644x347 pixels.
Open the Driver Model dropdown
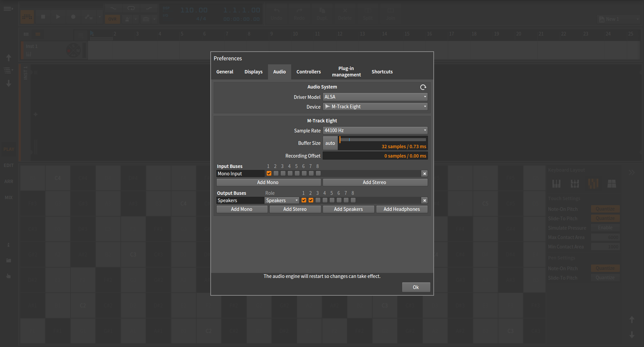pos(375,97)
